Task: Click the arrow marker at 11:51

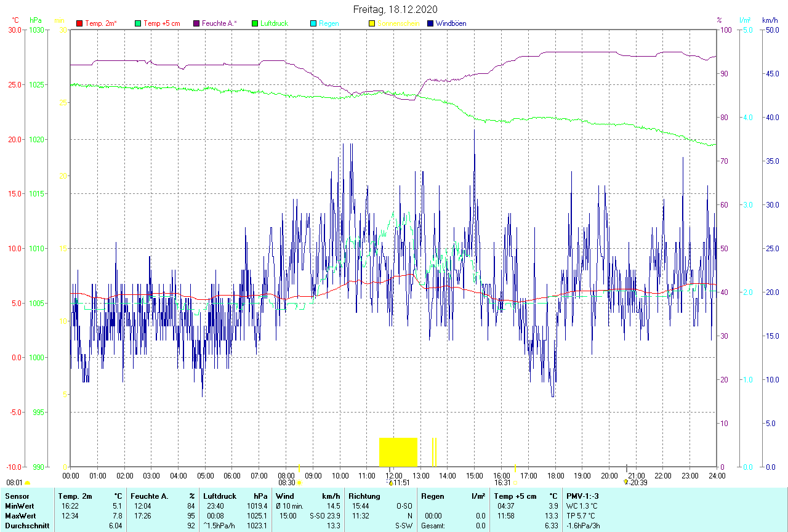Action: tap(390, 483)
